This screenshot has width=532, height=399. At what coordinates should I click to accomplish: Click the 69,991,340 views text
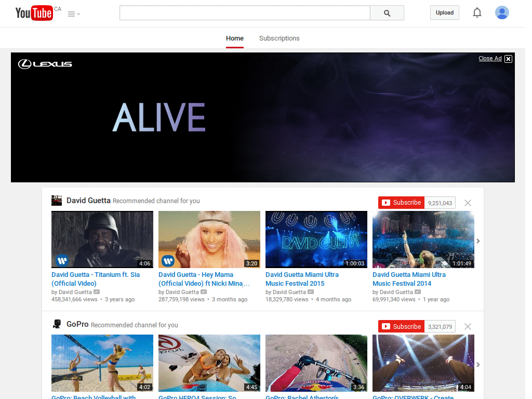[x=394, y=300]
